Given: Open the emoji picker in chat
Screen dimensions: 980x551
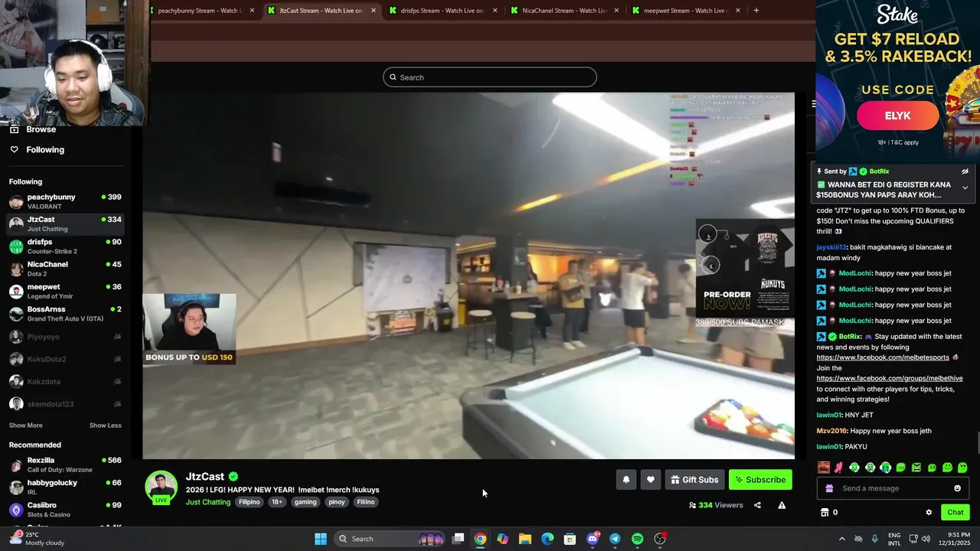Looking at the screenshot, I should pyautogui.click(x=957, y=488).
